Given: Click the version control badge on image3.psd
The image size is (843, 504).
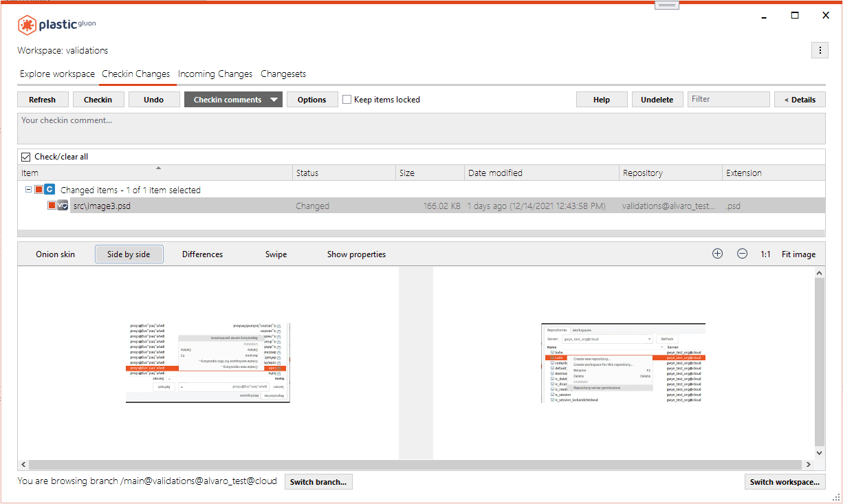Looking at the screenshot, I should click(x=63, y=205).
